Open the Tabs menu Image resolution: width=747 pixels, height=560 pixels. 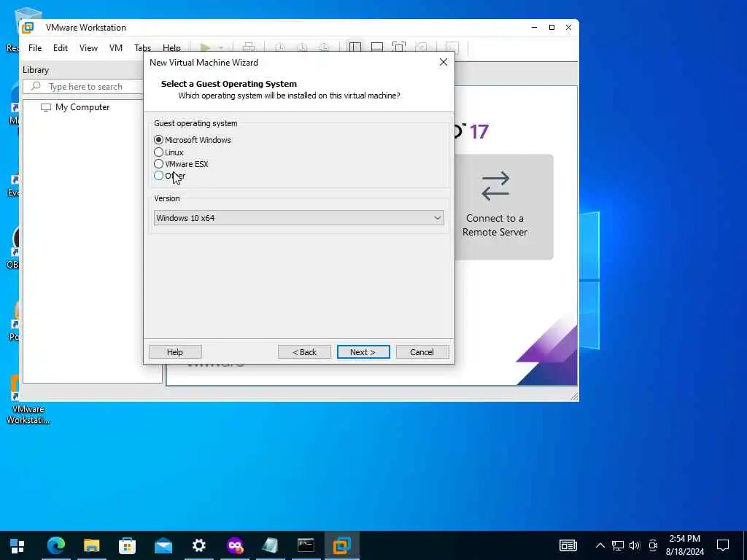coord(142,48)
